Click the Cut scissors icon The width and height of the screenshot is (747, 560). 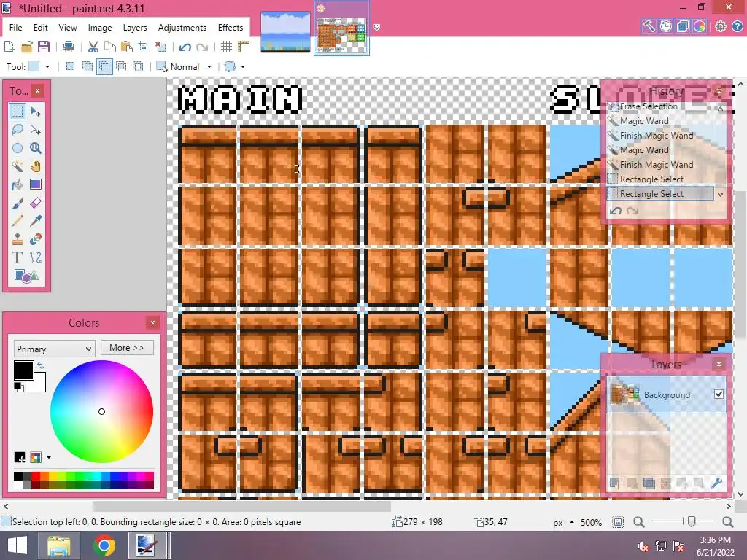tap(93, 47)
